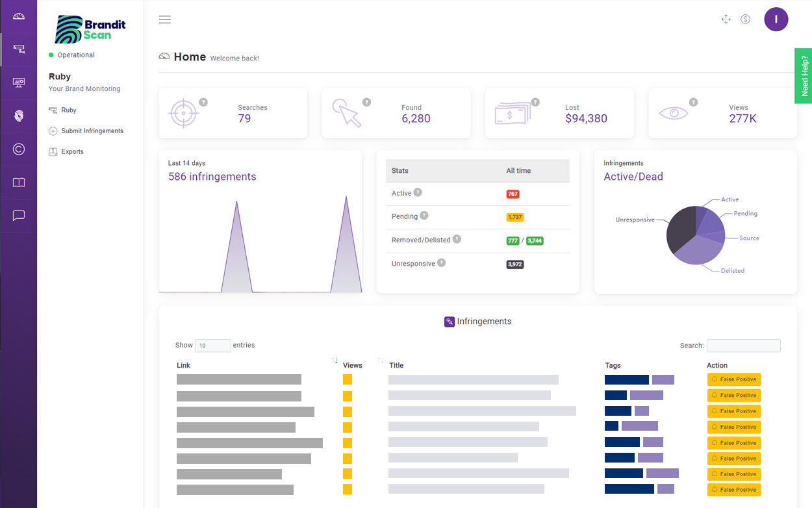Screen dimensions: 812x508
Task: Open the Need Help? side tab
Action: pyautogui.click(x=804, y=75)
